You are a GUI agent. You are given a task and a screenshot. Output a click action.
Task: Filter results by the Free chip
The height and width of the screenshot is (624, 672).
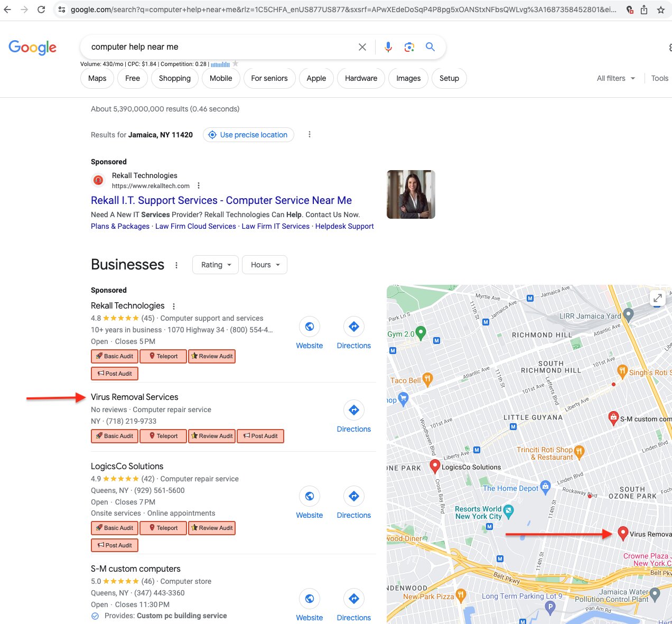coord(133,78)
